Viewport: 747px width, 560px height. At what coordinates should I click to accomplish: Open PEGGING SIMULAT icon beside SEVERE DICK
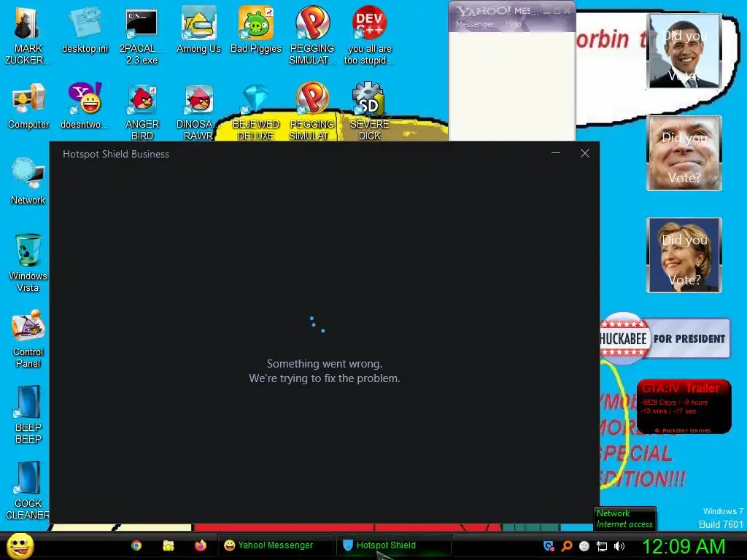click(x=312, y=112)
